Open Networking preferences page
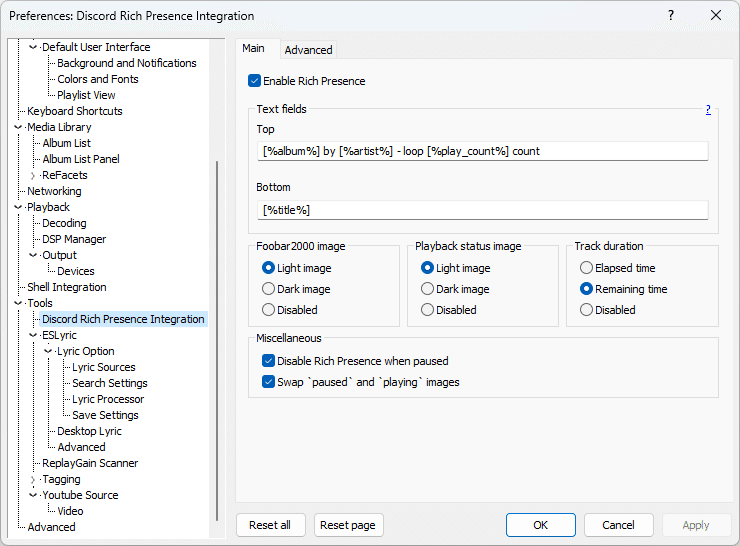Screen dimensions: 740x546 54,191
